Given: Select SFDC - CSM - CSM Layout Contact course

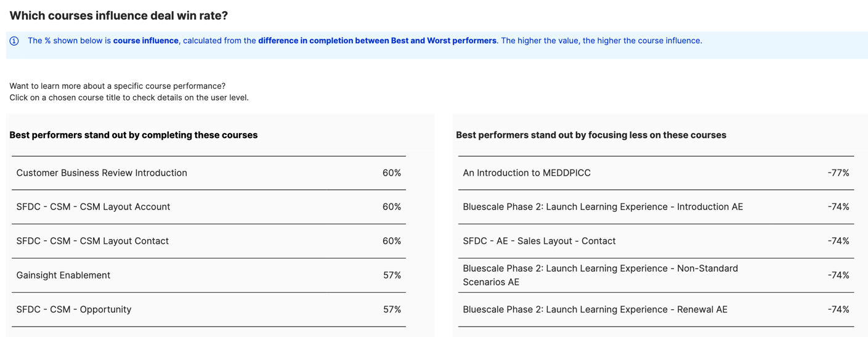Looking at the screenshot, I should click(92, 241).
